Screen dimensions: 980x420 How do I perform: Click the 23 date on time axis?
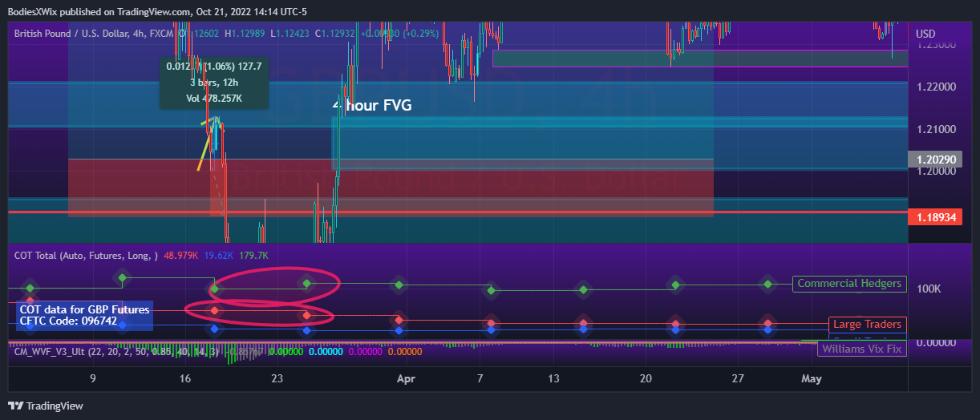pos(277,379)
